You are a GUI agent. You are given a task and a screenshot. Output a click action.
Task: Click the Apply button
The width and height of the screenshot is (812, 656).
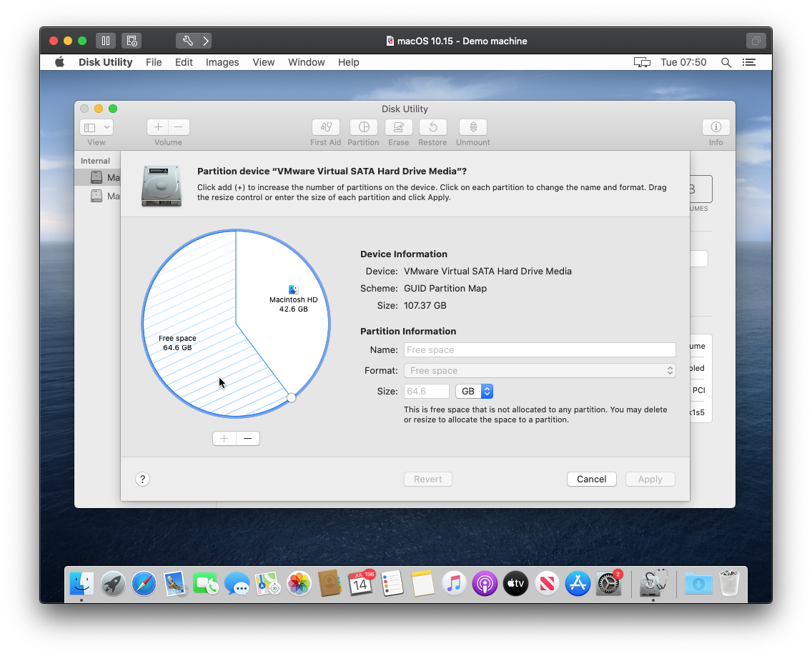pos(650,479)
